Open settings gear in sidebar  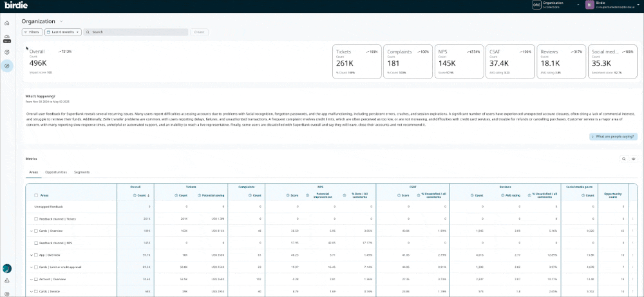pos(7,294)
